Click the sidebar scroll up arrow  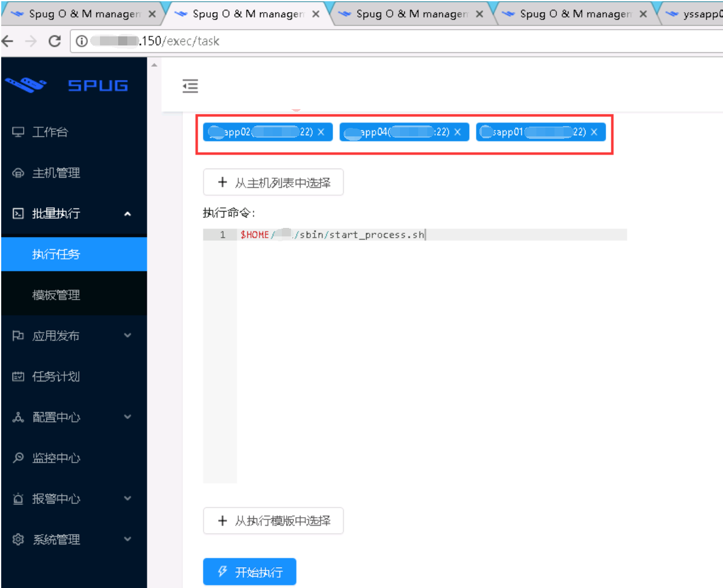[155, 65]
